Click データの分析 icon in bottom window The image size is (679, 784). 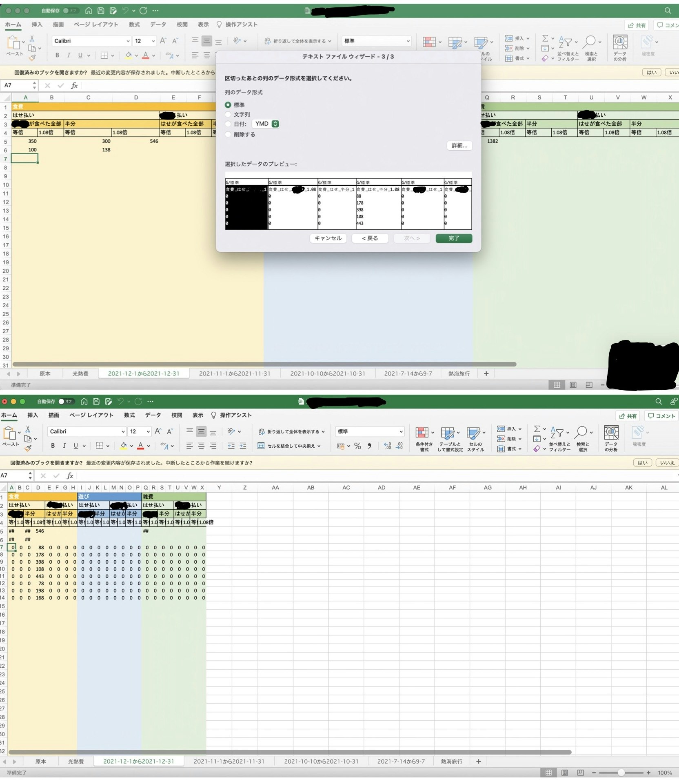tap(611, 433)
